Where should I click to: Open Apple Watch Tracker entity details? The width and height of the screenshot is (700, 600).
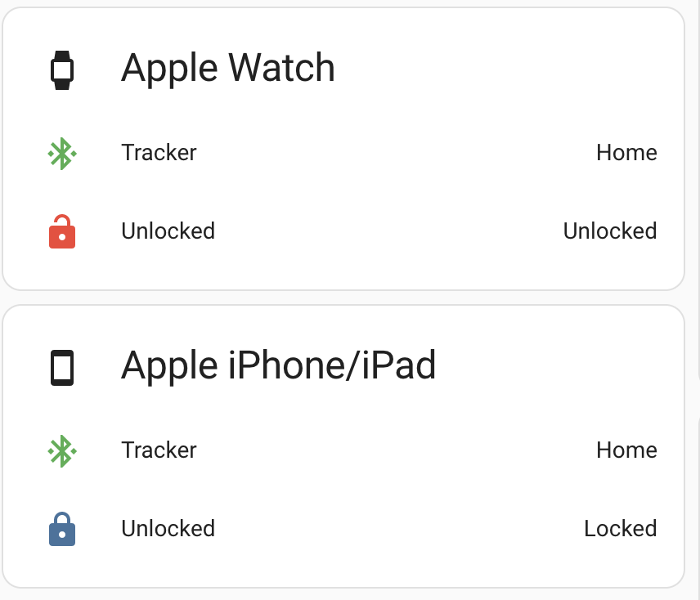[x=159, y=153]
